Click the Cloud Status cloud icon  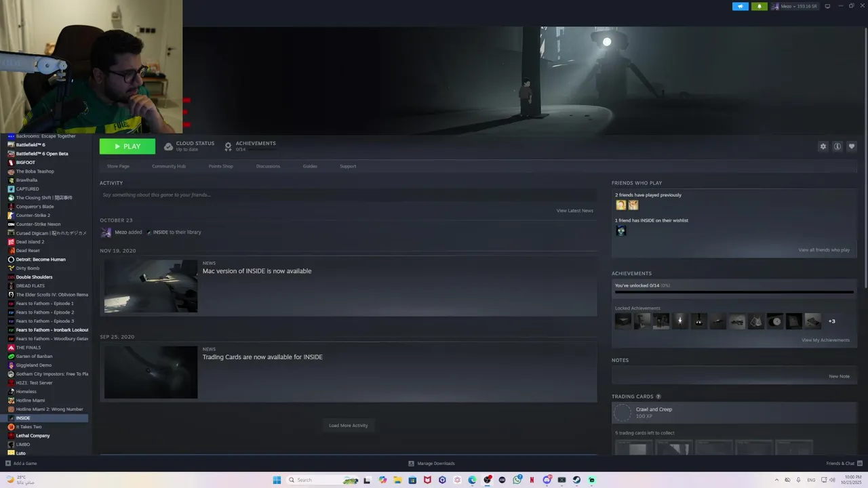pos(169,146)
